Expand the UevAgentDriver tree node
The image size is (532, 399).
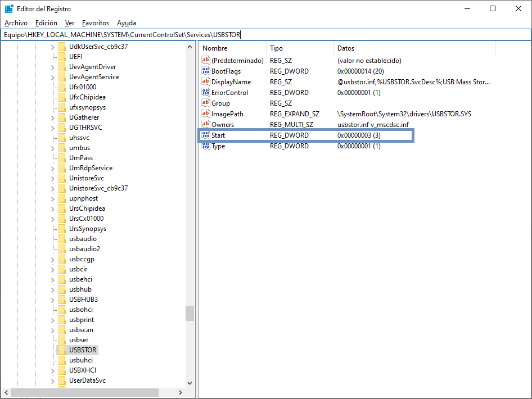click(53, 67)
